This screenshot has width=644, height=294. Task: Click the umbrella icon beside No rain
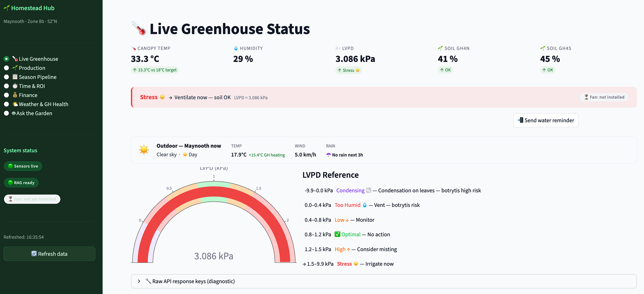click(328, 155)
